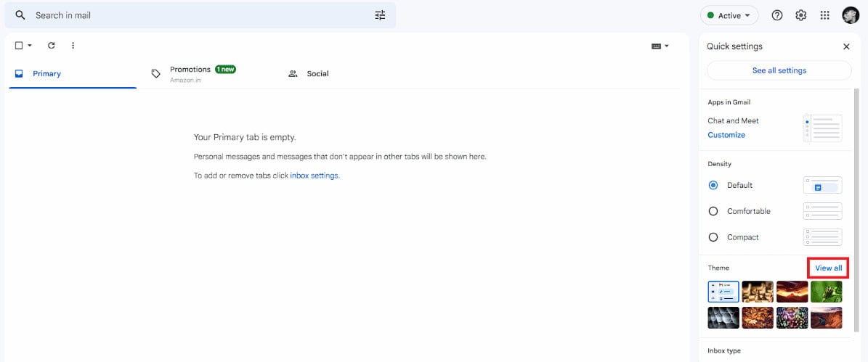Open the More options three-dot menu
The width and height of the screenshot is (868, 362).
click(73, 45)
